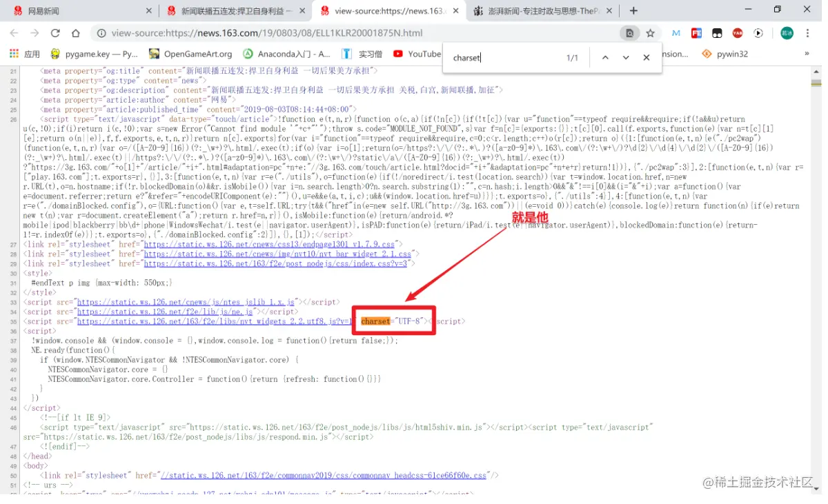Open the Anaconda入门 bookmark
This screenshot has width=828, height=504.
(287, 54)
